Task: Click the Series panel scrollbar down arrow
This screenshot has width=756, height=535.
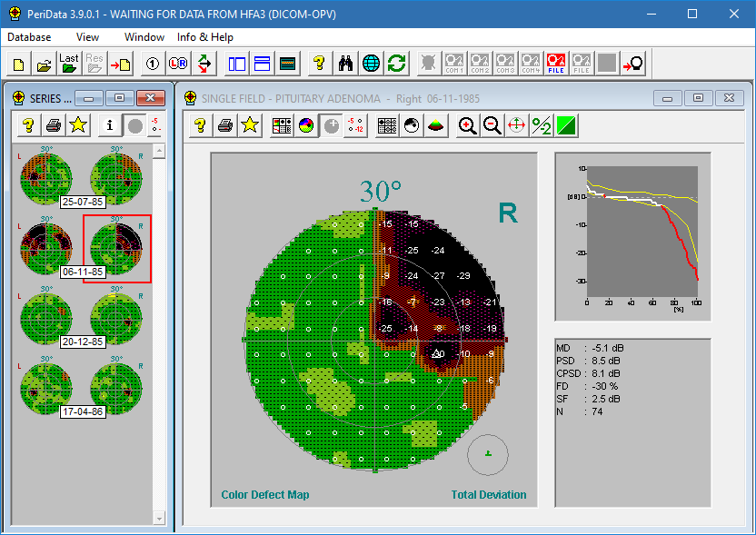Action: 159,518
